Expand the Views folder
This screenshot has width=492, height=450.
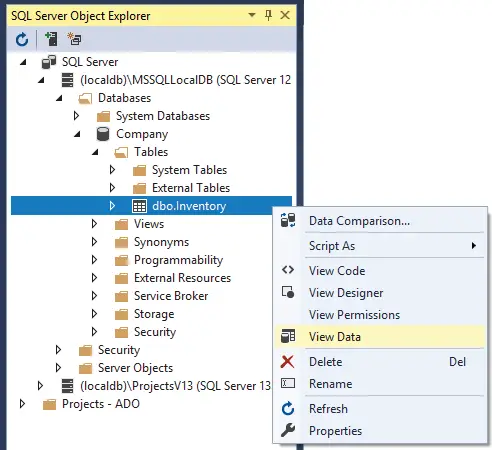click(94, 224)
